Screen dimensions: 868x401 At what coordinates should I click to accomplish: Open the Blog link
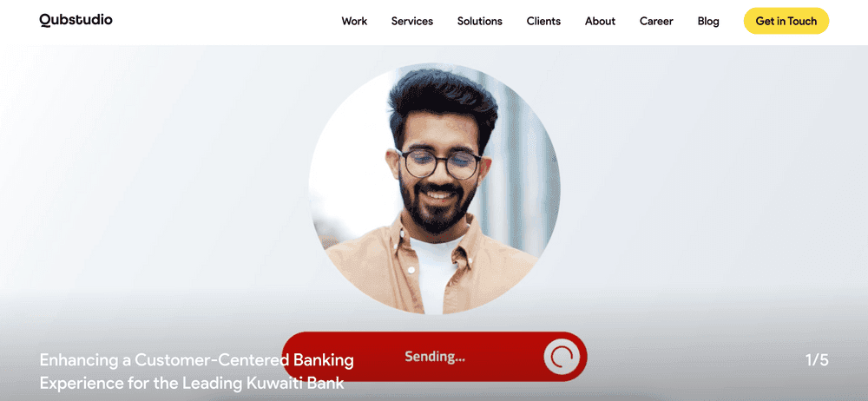(708, 21)
